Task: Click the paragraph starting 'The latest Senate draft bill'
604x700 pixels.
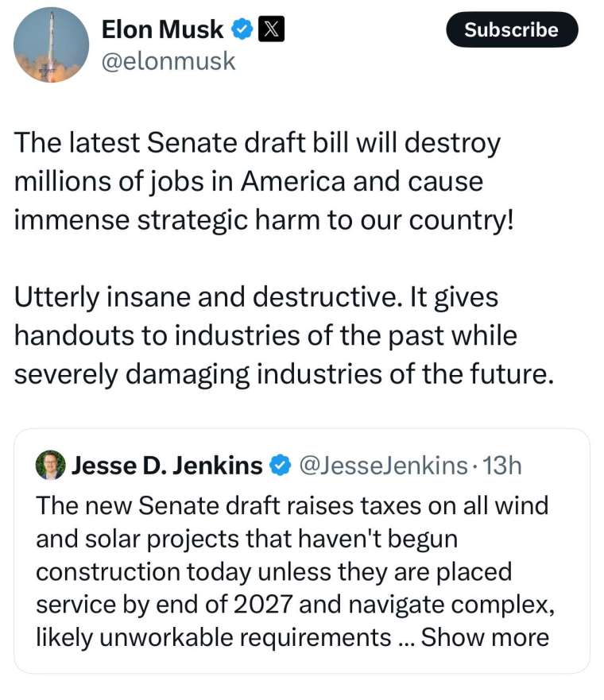Action: (x=264, y=181)
